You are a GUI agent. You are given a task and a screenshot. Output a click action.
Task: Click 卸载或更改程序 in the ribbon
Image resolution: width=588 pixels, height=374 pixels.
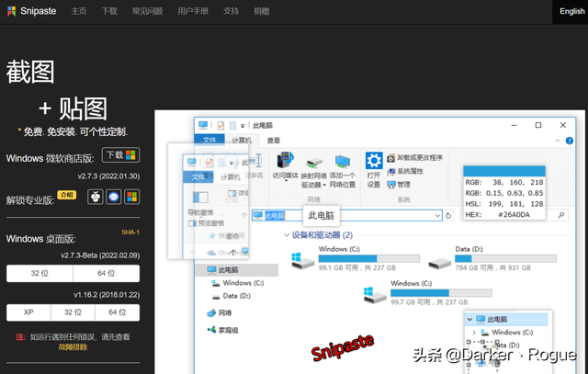tap(414, 157)
